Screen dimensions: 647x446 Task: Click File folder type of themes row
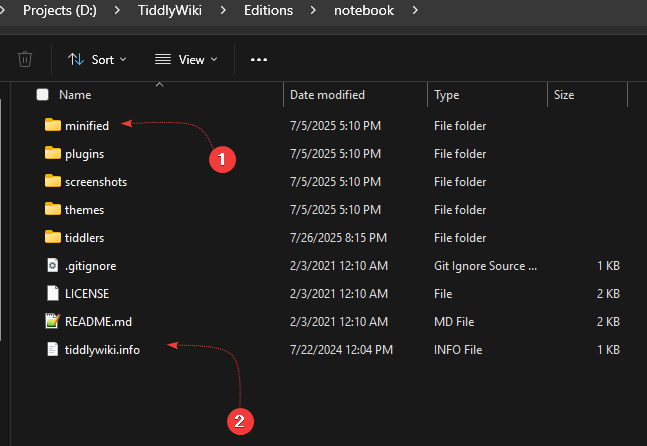460,210
